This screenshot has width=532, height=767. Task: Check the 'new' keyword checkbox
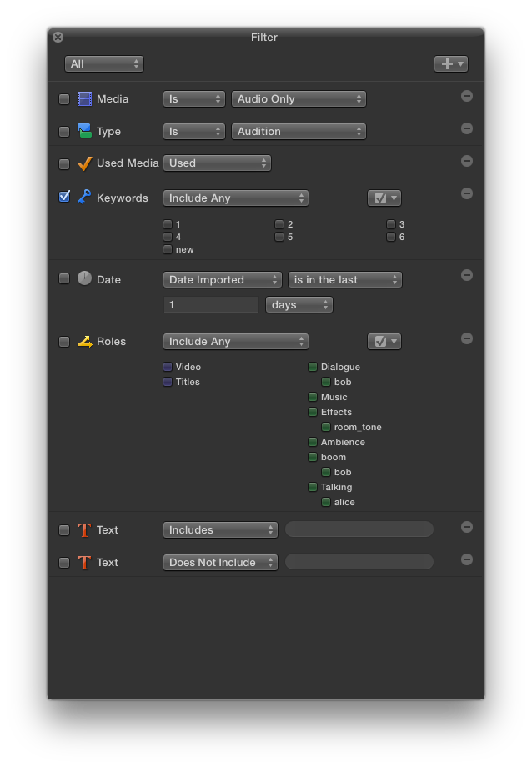[x=168, y=249]
